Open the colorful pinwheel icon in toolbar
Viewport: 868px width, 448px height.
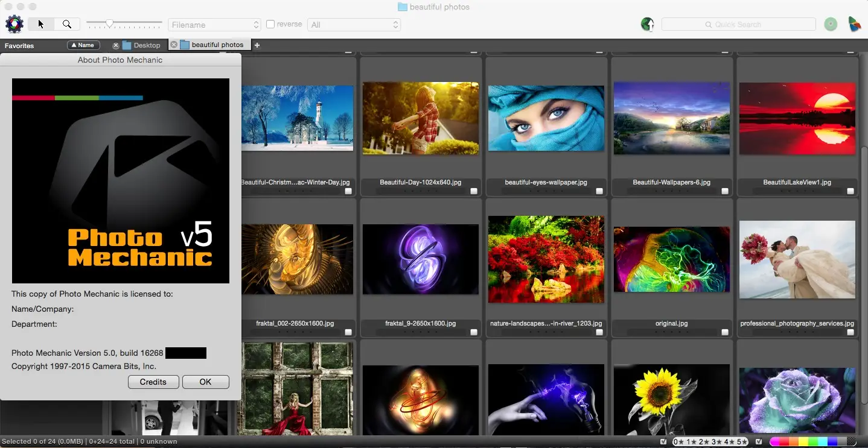pyautogui.click(x=854, y=24)
